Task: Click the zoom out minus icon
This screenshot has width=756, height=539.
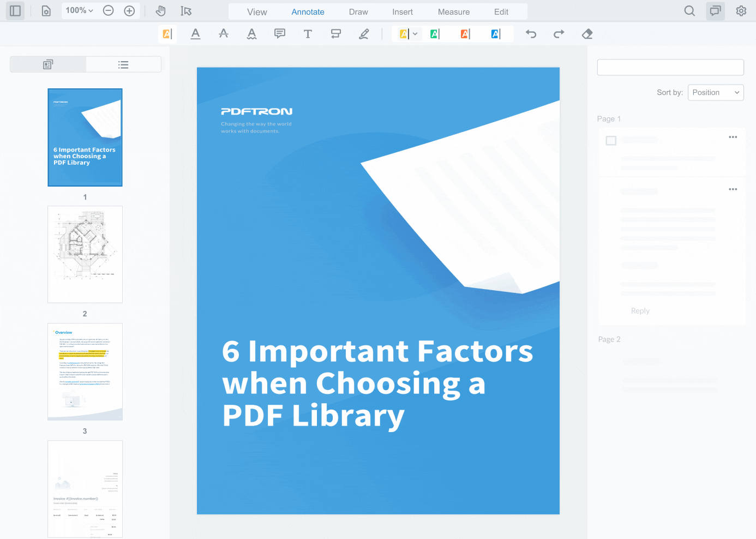Action: coord(109,11)
